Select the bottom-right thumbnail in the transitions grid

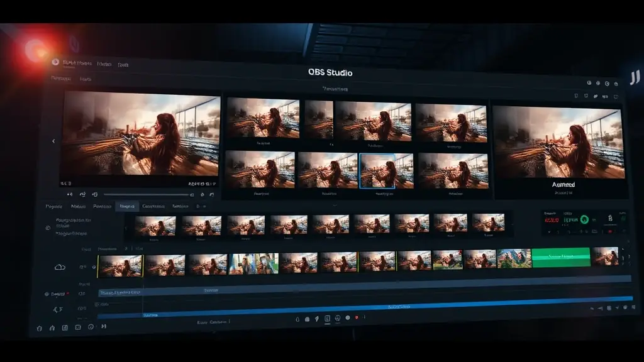(453, 171)
